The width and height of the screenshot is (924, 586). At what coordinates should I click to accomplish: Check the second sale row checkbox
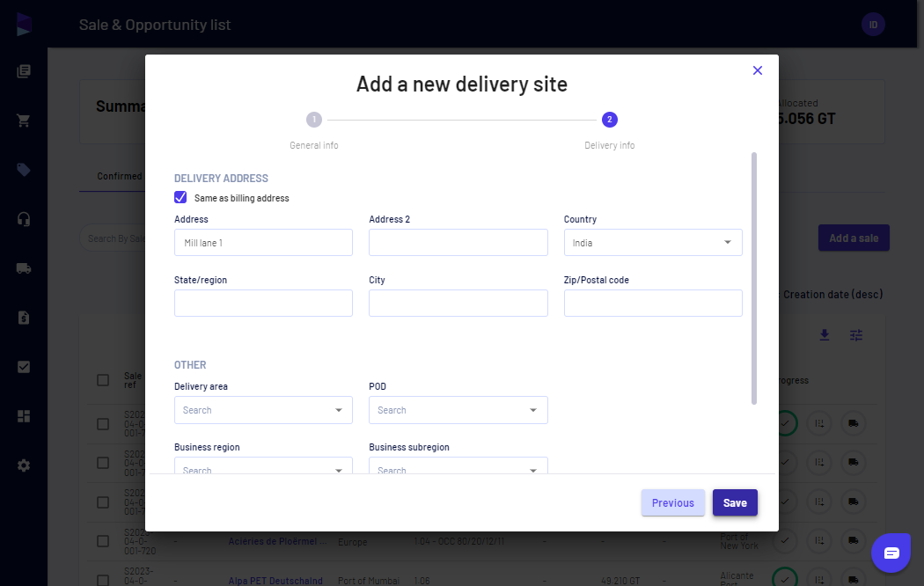(103, 463)
